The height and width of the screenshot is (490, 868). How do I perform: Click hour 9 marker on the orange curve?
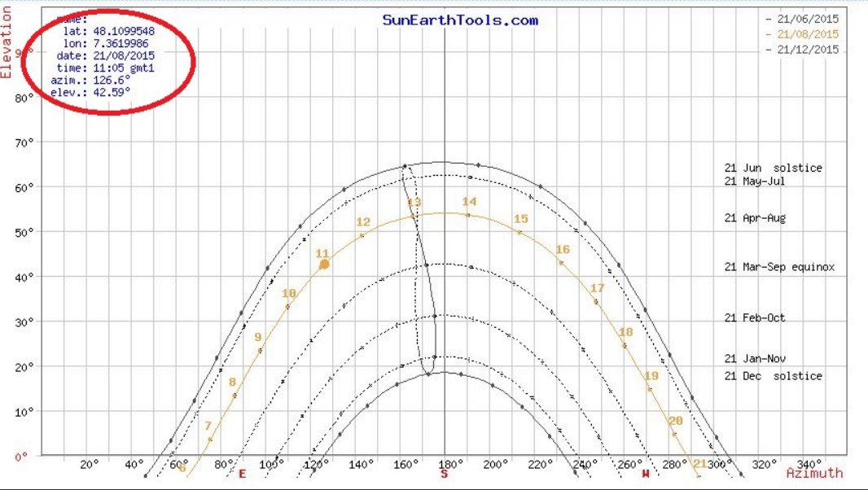(x=258, y=337)
